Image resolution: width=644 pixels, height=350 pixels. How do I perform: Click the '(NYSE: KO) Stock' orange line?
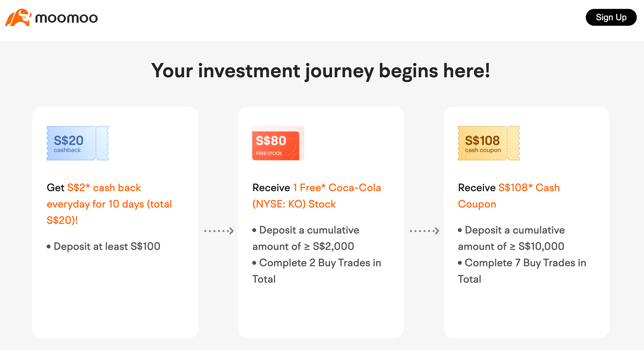click(x=294, y=204)
